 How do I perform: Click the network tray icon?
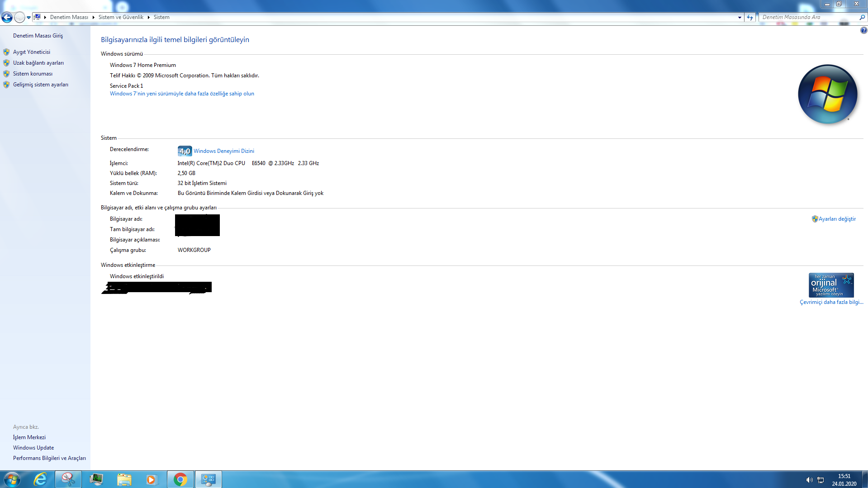(821, 480)
